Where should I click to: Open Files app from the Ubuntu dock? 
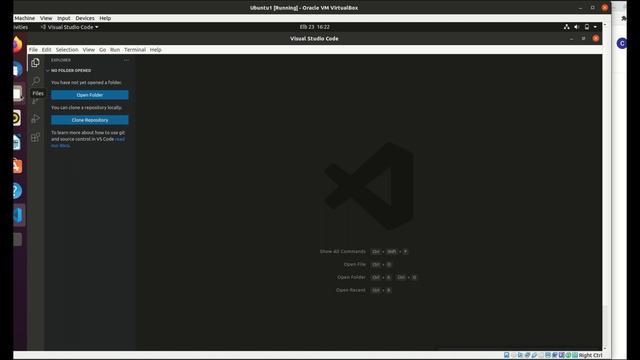point(17,93)
